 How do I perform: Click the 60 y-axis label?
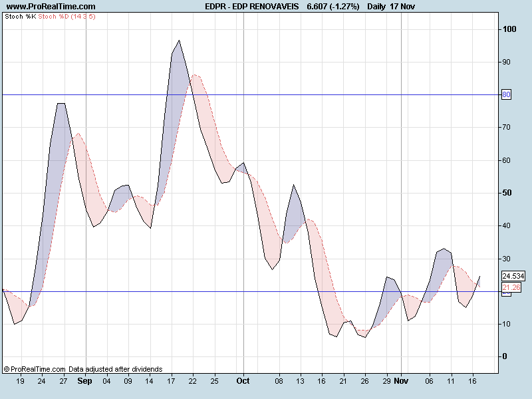506,160
